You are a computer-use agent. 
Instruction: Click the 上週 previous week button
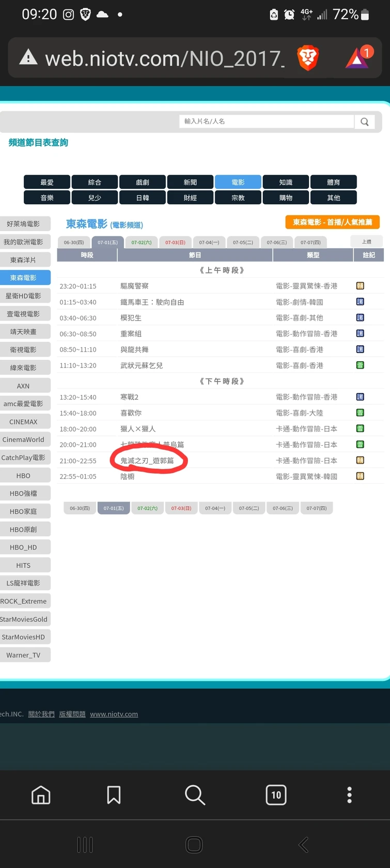click(x=366, y=241)
